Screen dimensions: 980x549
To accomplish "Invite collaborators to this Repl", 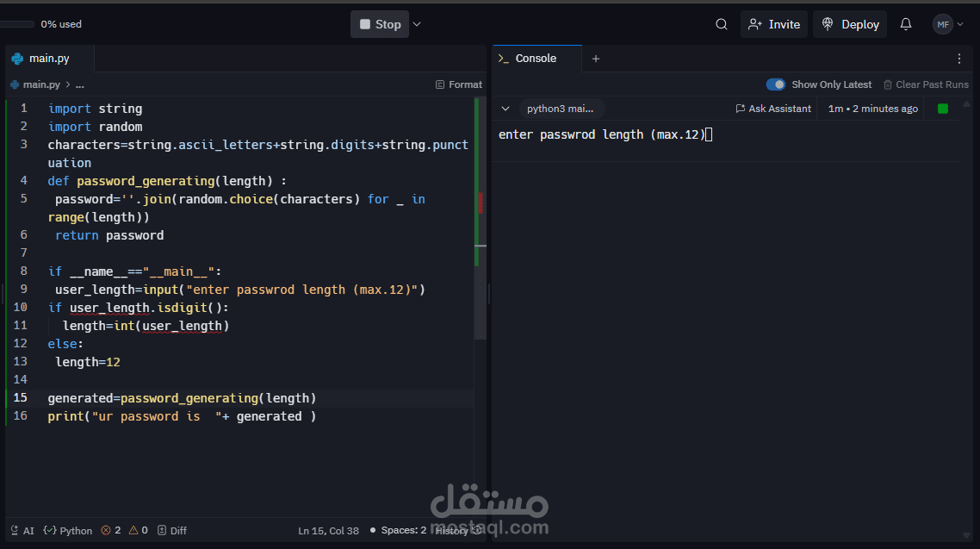I will [x=773, y=24].
